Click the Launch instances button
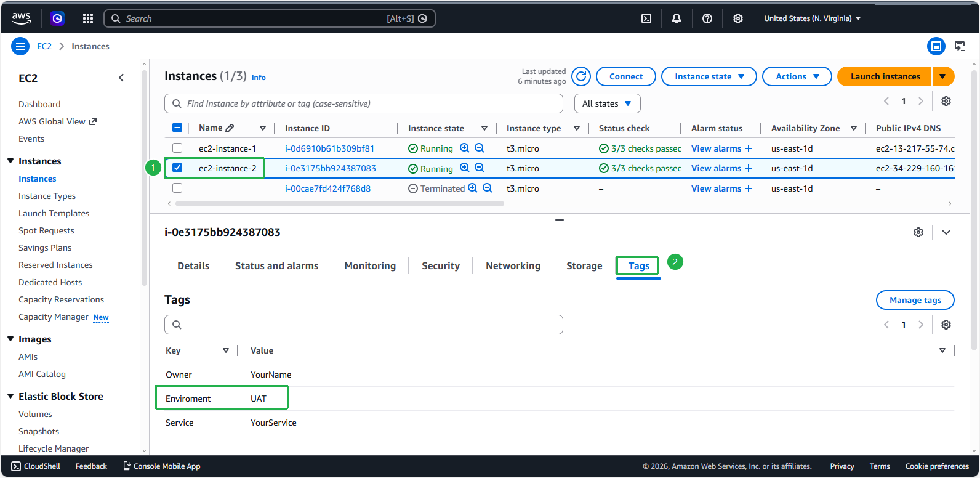The height and width of the screenshot is (478, 980). tap(885, 76)
